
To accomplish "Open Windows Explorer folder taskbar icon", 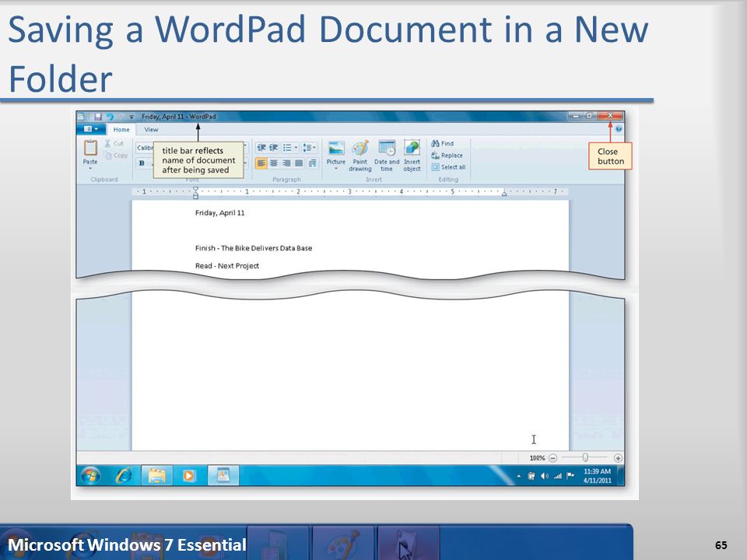I will pos(157,475).
